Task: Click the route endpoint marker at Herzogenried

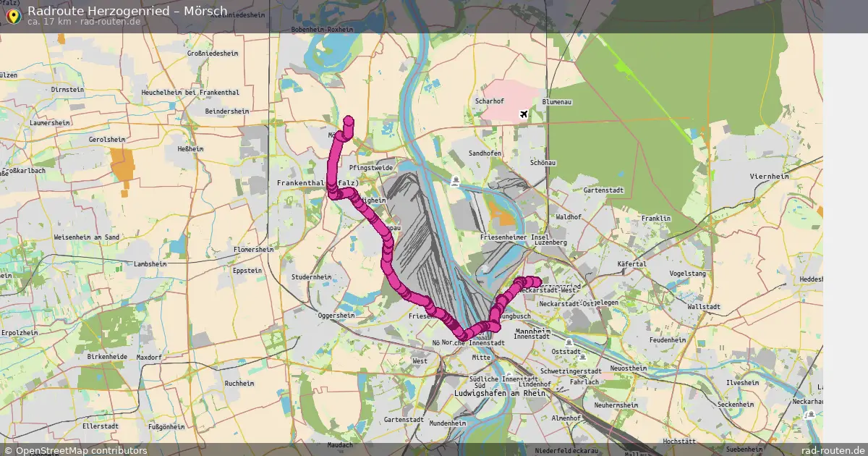Action: [x=535, y=282]
